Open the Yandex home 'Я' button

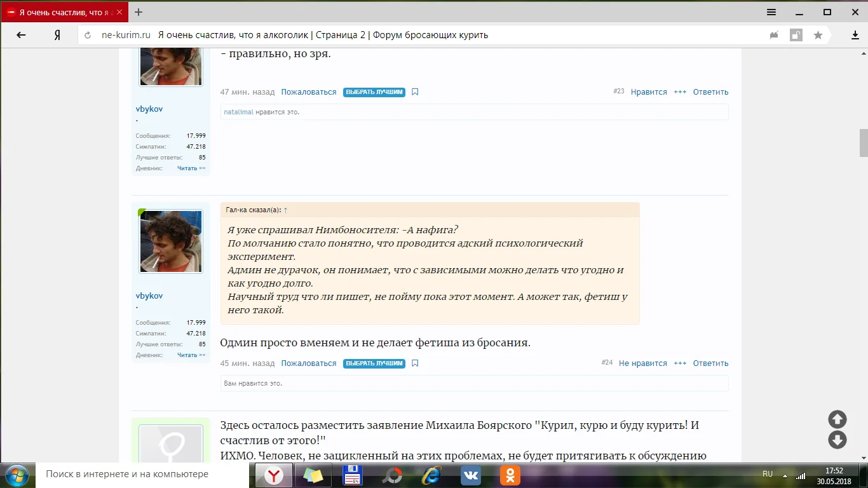click(x=57, y=35)
